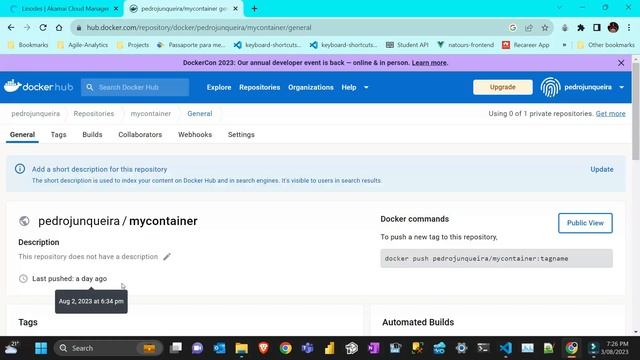Screen dimensions: 640x360
Task: Click the Repositories breadcrumb
Action: pyautogui.click(x=93, y=113)
